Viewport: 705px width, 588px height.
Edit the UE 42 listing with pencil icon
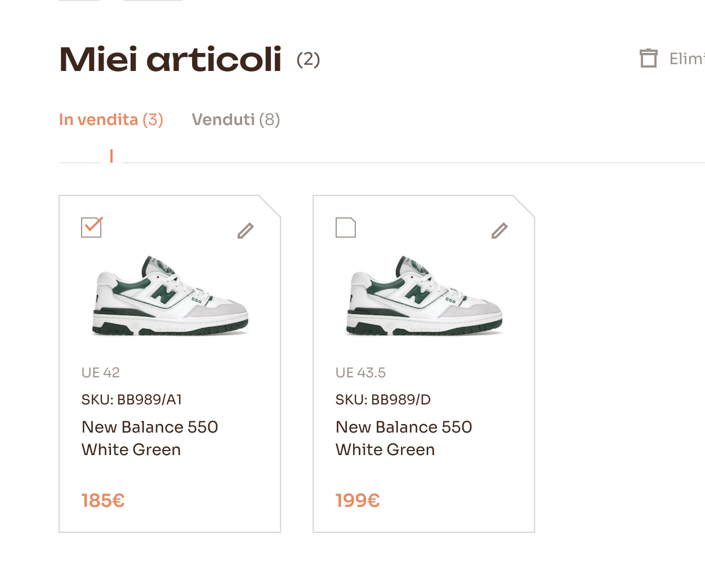tap(246, 230)
